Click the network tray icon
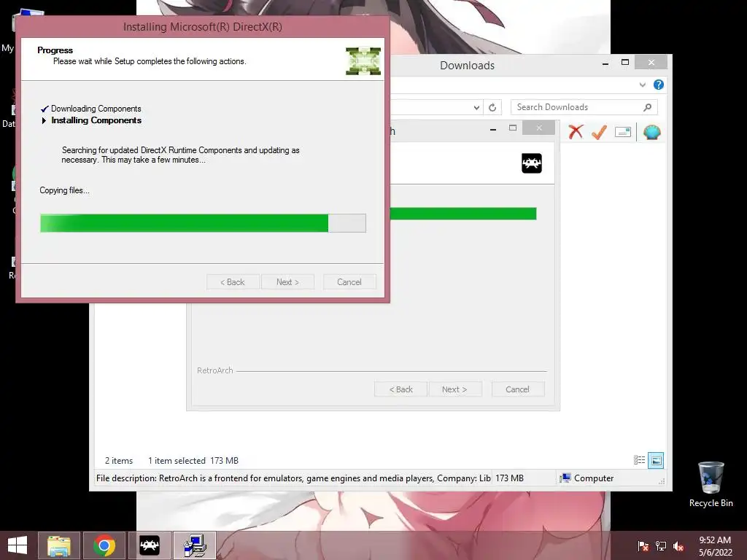The image size is (747, 560). pos(661,545)
